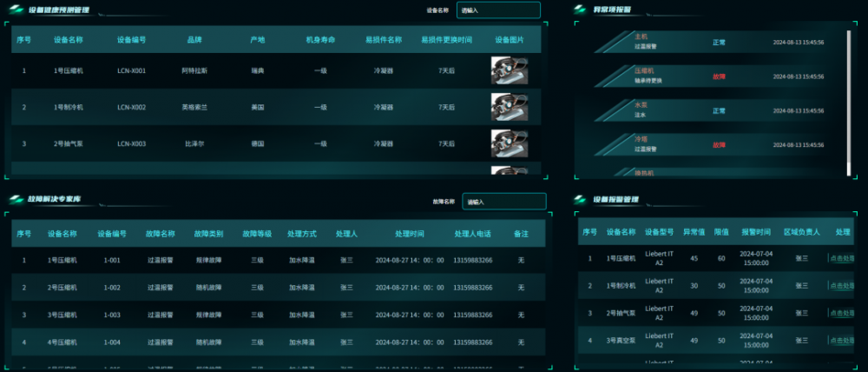Open 1号压缩机 device image thumbnail
This screenshot has height=372, width=868.
pos(510,70)
